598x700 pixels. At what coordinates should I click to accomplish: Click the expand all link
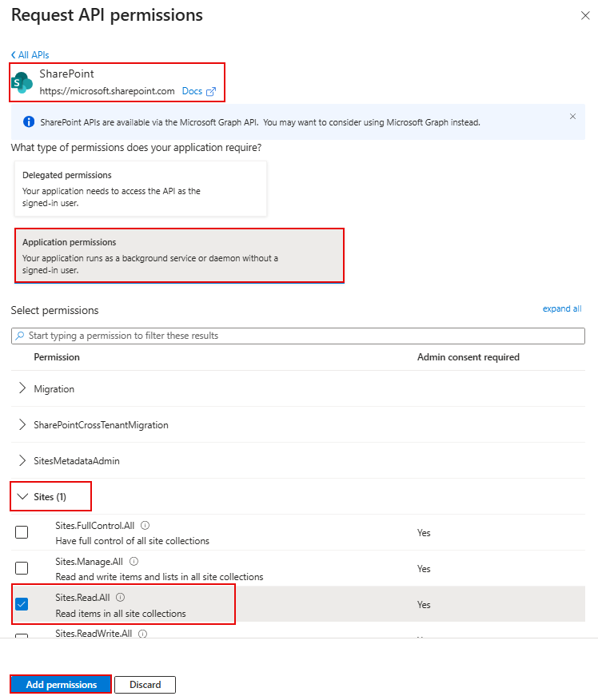pos(562,308)
